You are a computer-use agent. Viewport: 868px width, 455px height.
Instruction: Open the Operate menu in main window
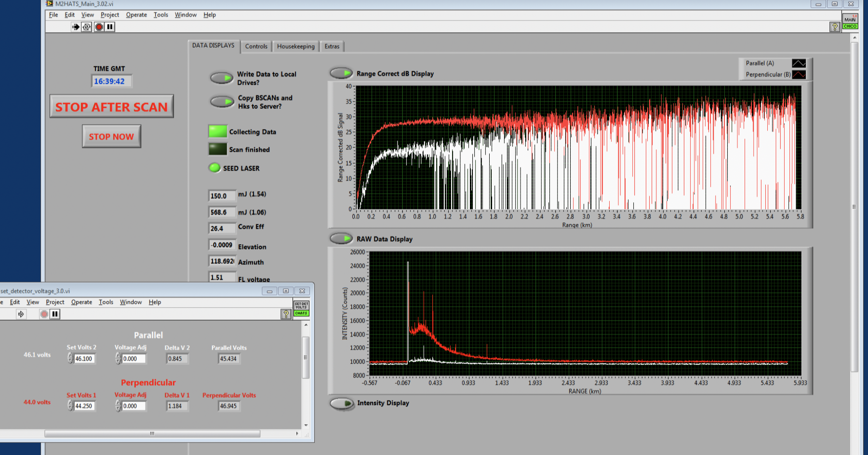pyautogui.click(x=136, y=15)
